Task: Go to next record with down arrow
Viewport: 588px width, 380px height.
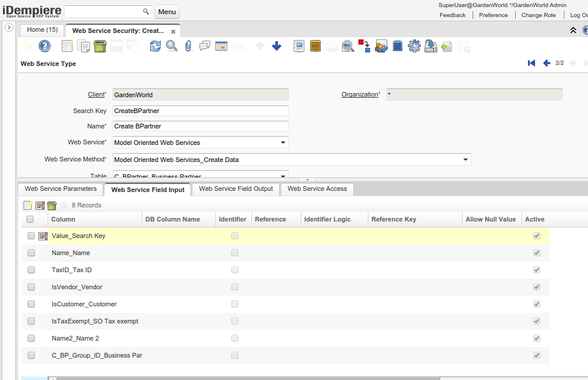Action: pyautogui.click(x=277, y=46)
